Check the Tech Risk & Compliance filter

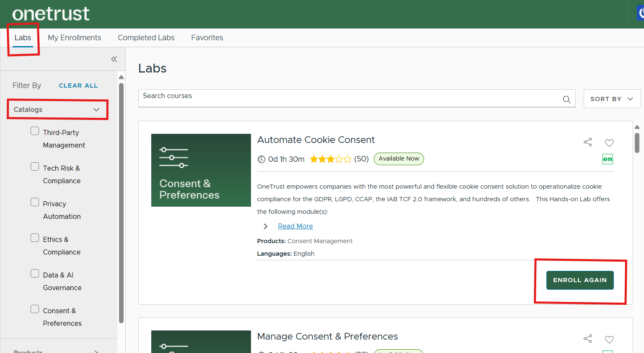point(35,167)
